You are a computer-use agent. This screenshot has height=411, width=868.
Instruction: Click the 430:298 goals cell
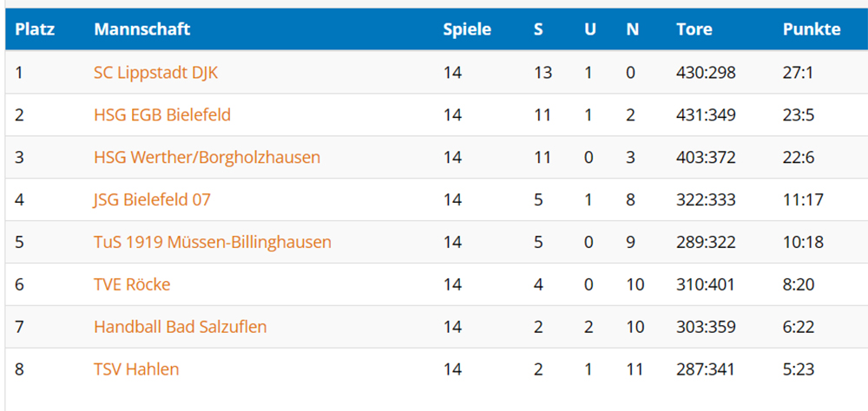pos(706,73)
